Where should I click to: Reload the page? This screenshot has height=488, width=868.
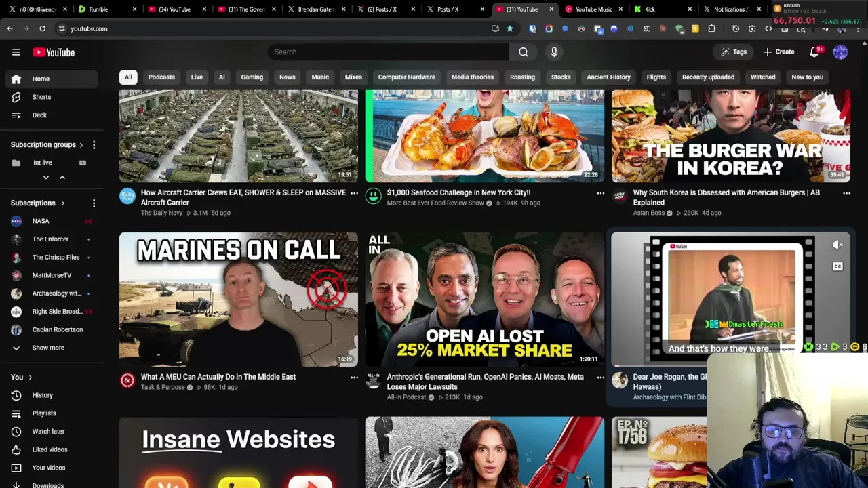point(42,28)
